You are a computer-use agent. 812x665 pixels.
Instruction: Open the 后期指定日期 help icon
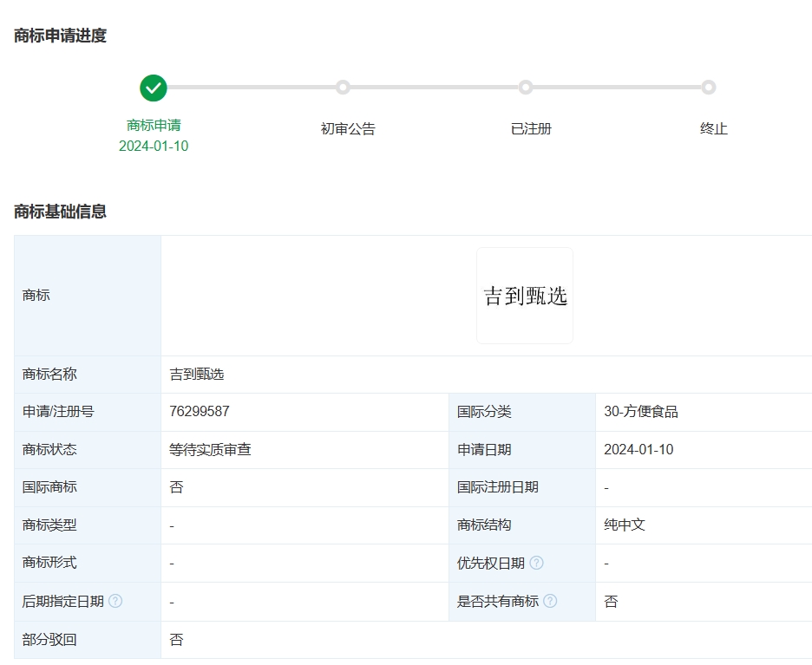pyautogui.click(x=117, y=601)
